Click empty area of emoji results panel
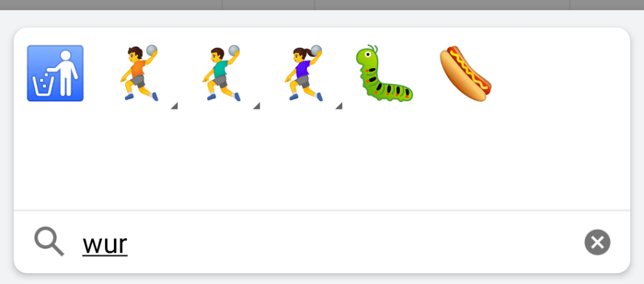 (x=322, y=161)
